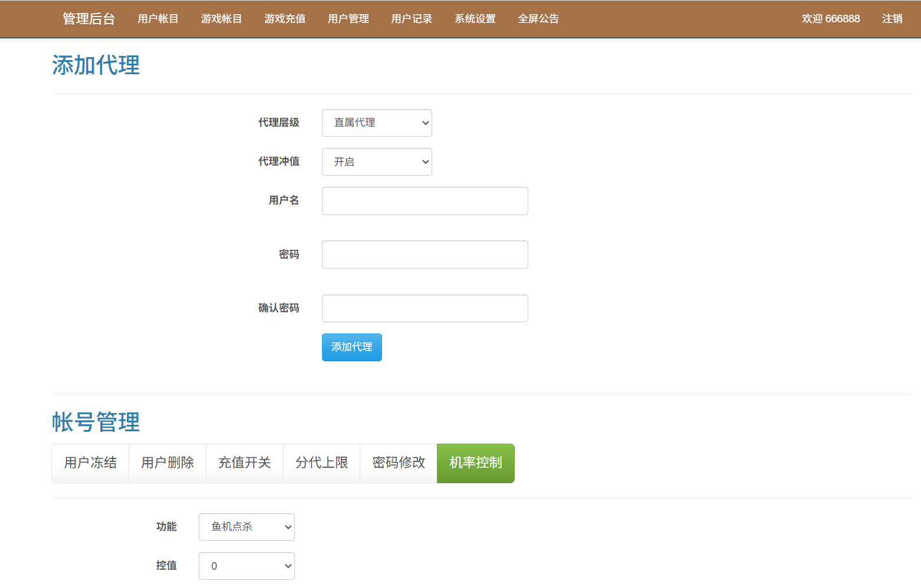Click the 确认密码 text box
Screen dimensions: 921x588
coord(425,308)
